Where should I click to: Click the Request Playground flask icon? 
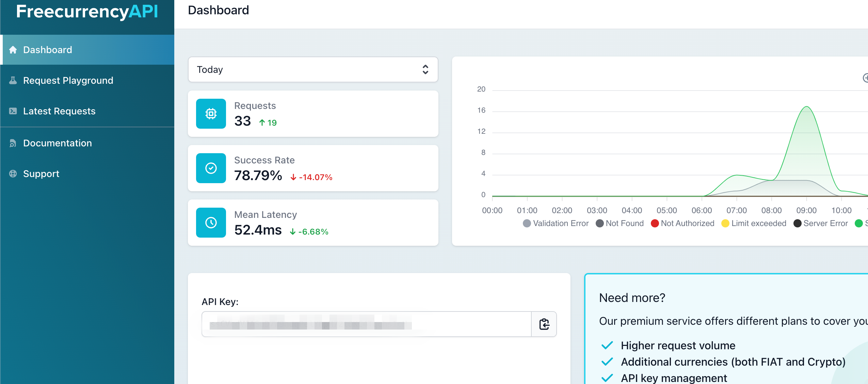coord(13,80)
